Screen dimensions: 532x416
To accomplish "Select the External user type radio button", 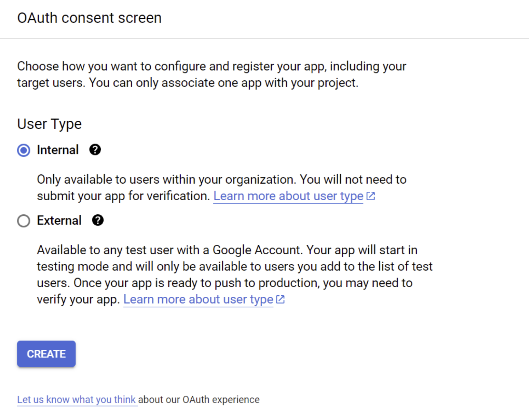I will [24, 221].
